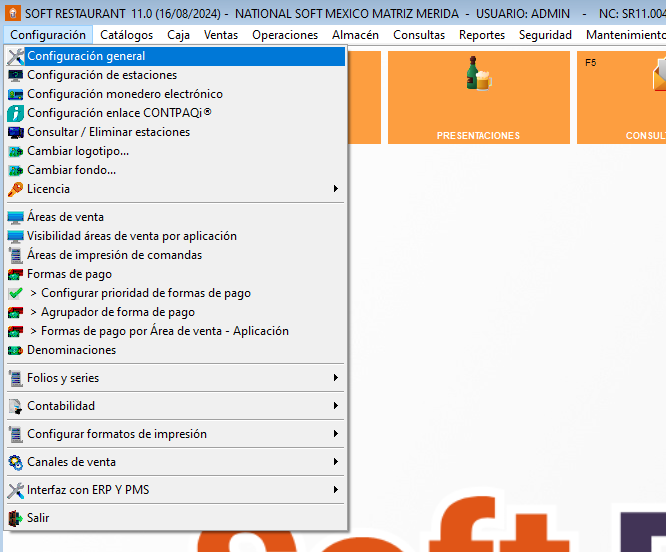Viewport: 666px width, 552px height.
Task: Select Configuración general menu entry
Action: (x=176, y=56)
